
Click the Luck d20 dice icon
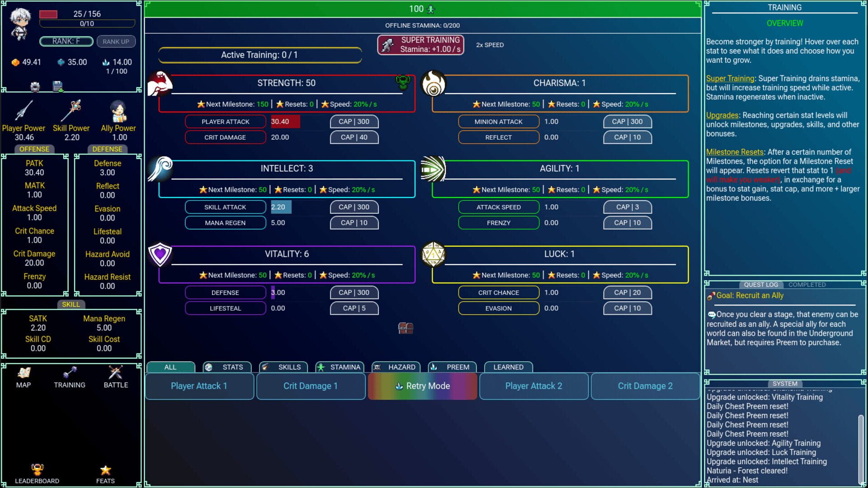point(434,255)
